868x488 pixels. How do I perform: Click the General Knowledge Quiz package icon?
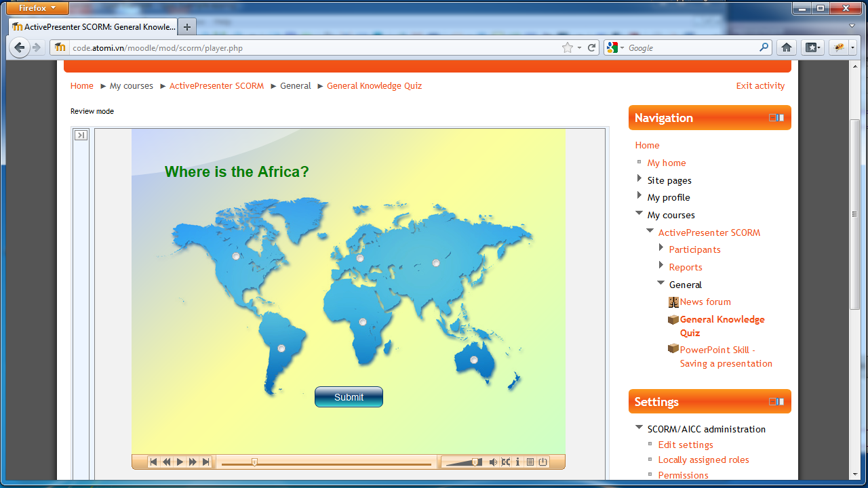point(673,319)
